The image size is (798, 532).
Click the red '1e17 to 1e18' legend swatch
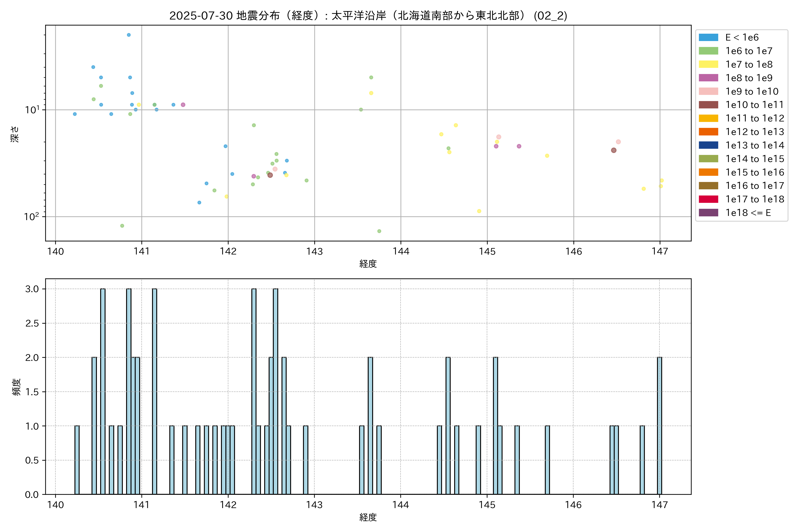(708, 199)
